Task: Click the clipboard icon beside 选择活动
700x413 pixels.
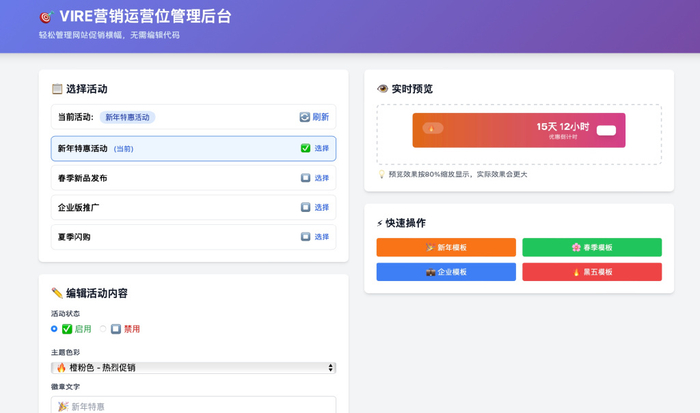Action: click(x=57, y=89)
